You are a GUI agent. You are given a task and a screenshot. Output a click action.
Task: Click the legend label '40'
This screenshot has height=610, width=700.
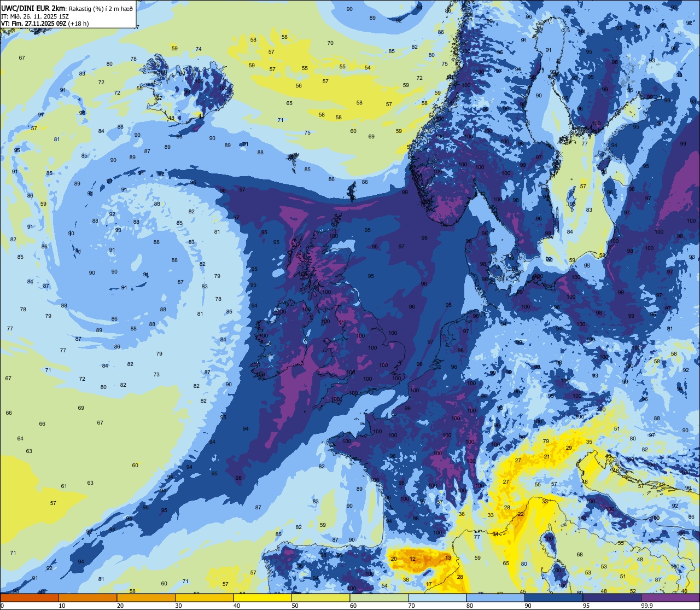237,606
